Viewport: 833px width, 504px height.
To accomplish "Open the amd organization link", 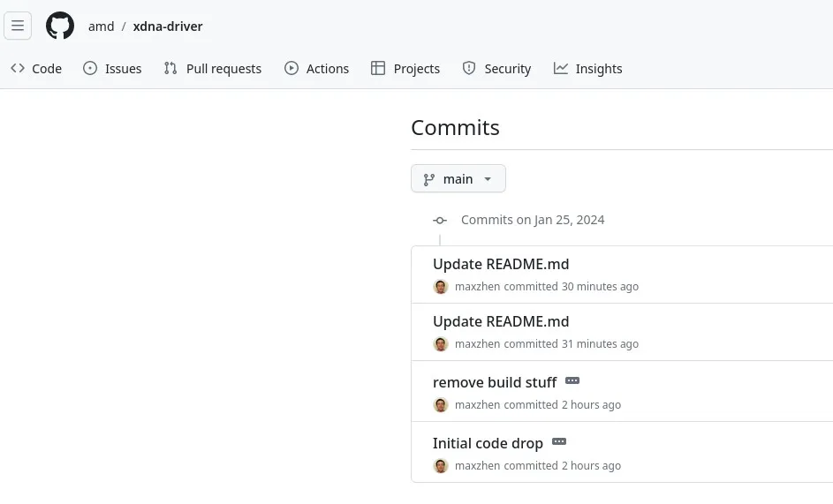I will (101, 26).
